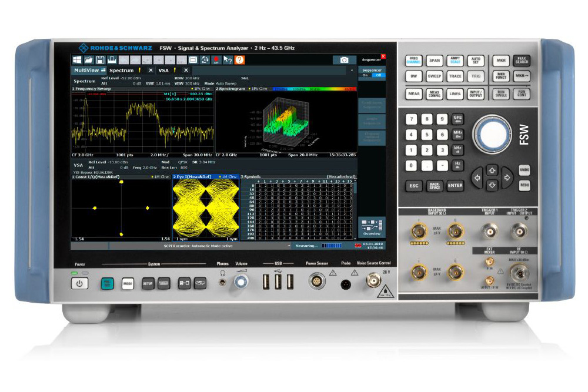Screen dimensions: 588x392
Task: Select the VSA tab
Action: click(x=163, y=70)
